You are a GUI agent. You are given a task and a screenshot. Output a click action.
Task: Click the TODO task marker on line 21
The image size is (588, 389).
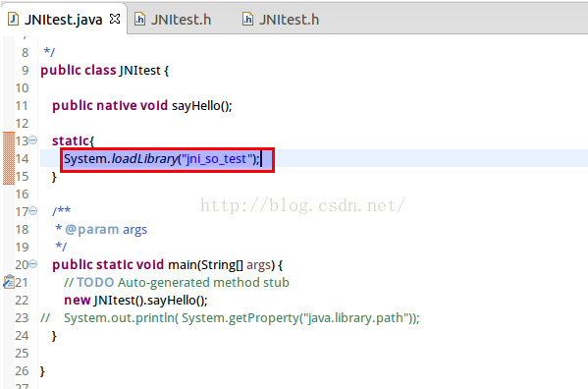[8, 282]
